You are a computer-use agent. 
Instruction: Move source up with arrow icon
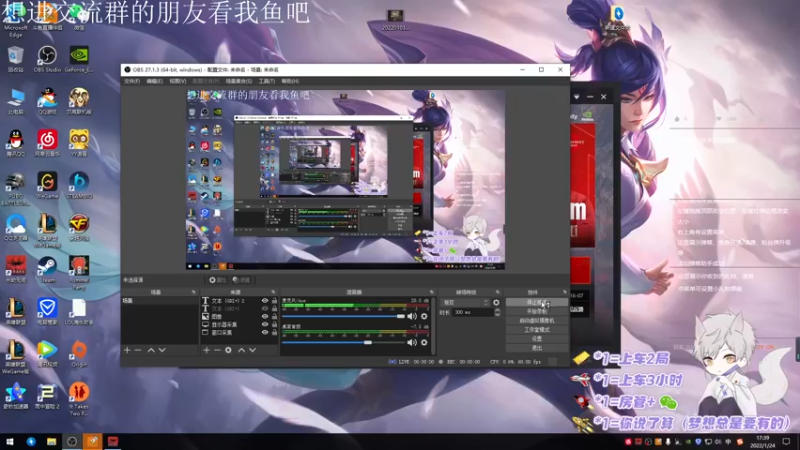pos(241,350)
